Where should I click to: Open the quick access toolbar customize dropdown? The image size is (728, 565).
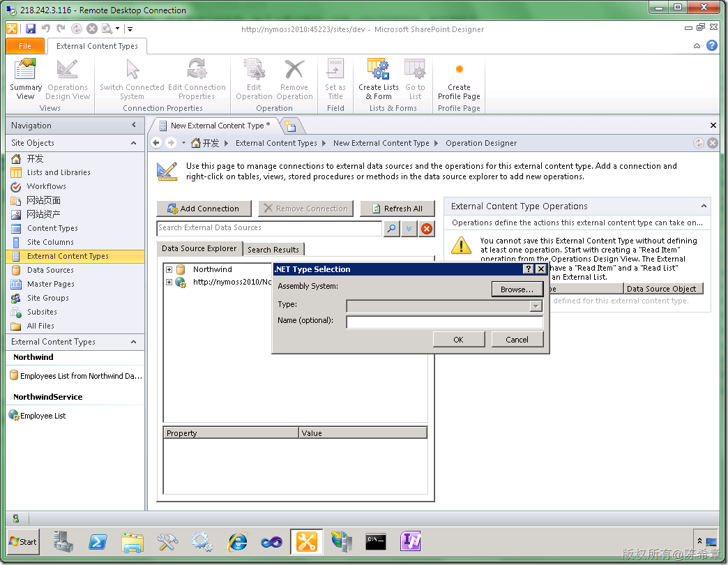coord(130,29)
